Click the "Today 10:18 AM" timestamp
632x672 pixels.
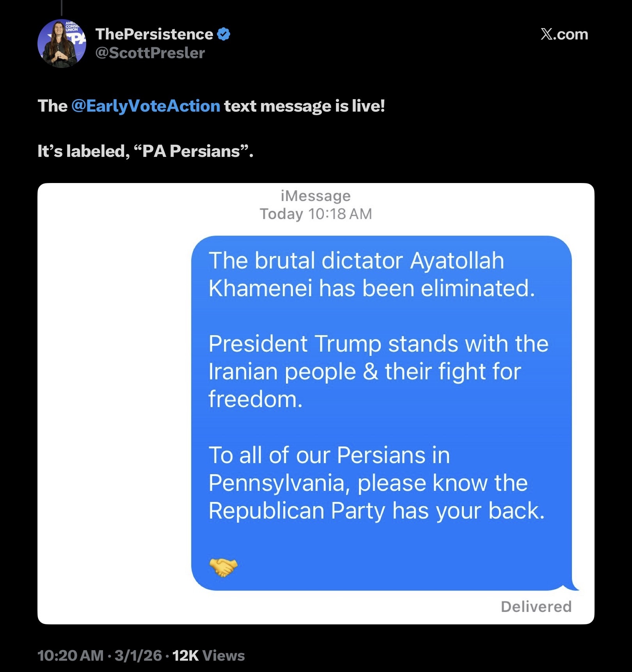316,214
